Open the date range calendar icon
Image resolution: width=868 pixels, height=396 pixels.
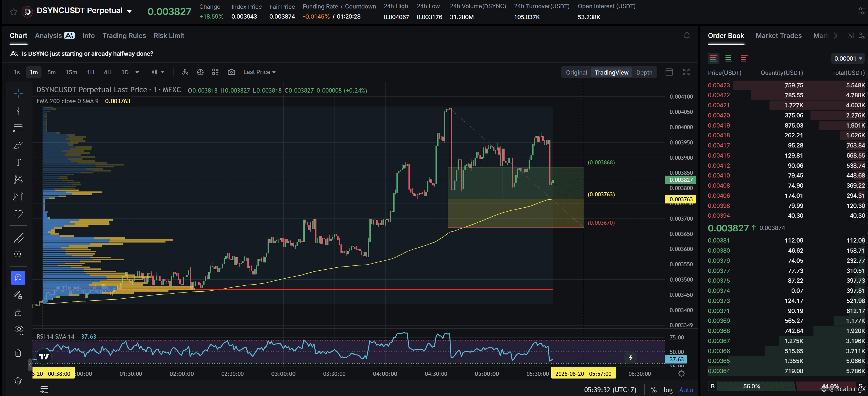(44, 389)
